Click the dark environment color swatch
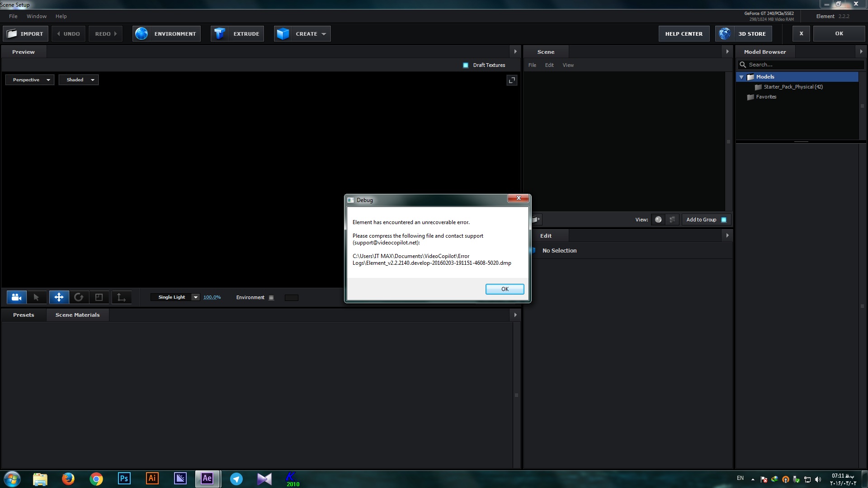Viewport: 868px width, 488px height. point(291,297)
